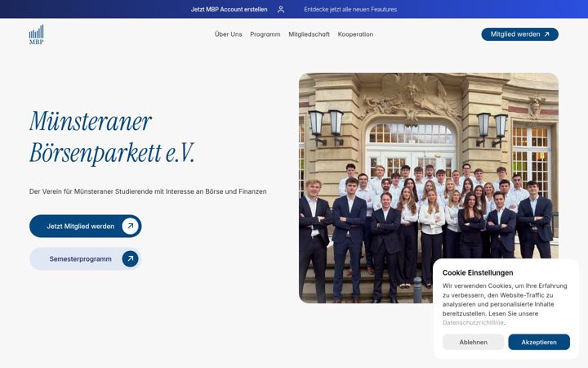This screenshot has height=368, width=588.
Task: Click Jetzt MBP Account erstellen link
Action: tap(229, 9)
